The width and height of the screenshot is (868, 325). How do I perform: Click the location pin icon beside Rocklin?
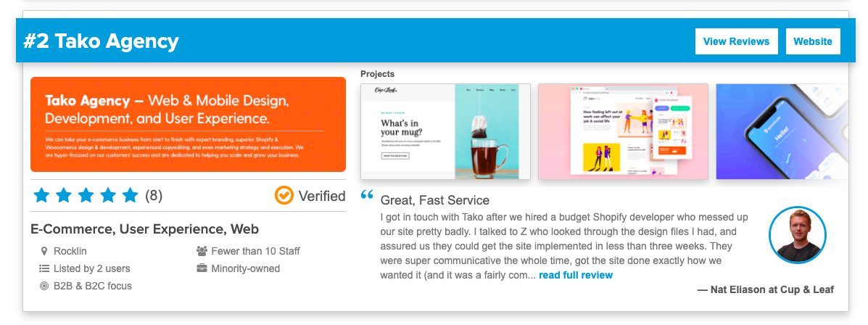point(44,251)
